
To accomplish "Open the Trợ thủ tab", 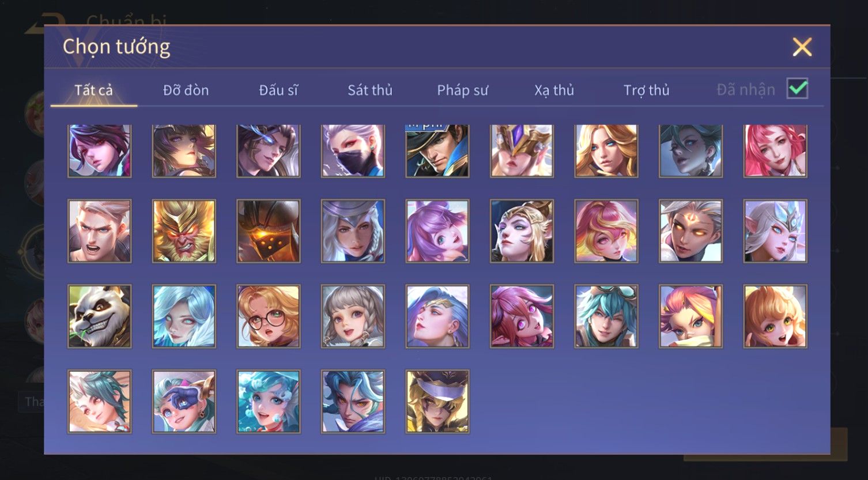I will pyautogui.click(x=646, y=90).
